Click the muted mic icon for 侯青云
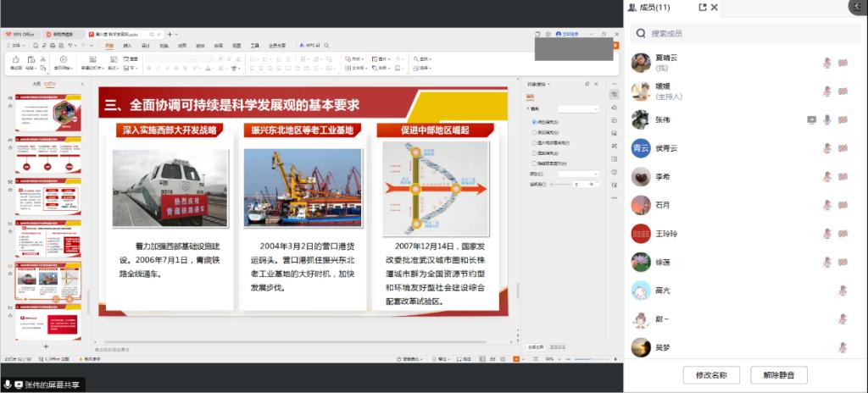 coord(827,148)
